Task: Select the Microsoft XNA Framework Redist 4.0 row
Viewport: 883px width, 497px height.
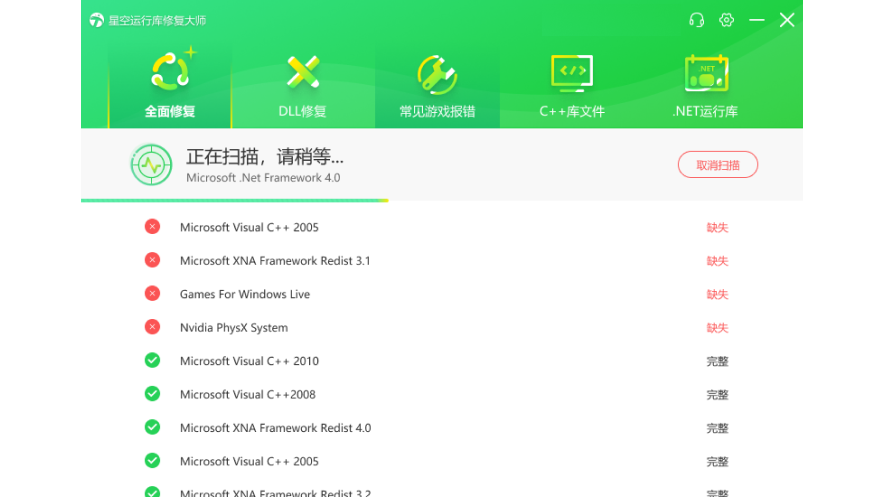Action: [x=442, y=428]
